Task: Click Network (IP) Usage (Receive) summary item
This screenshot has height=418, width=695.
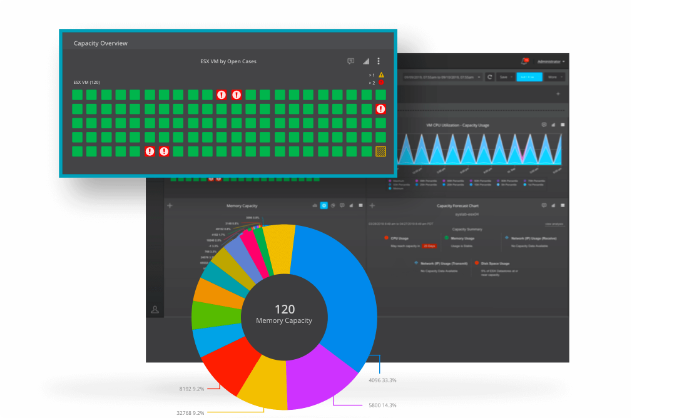Action: 530,238
